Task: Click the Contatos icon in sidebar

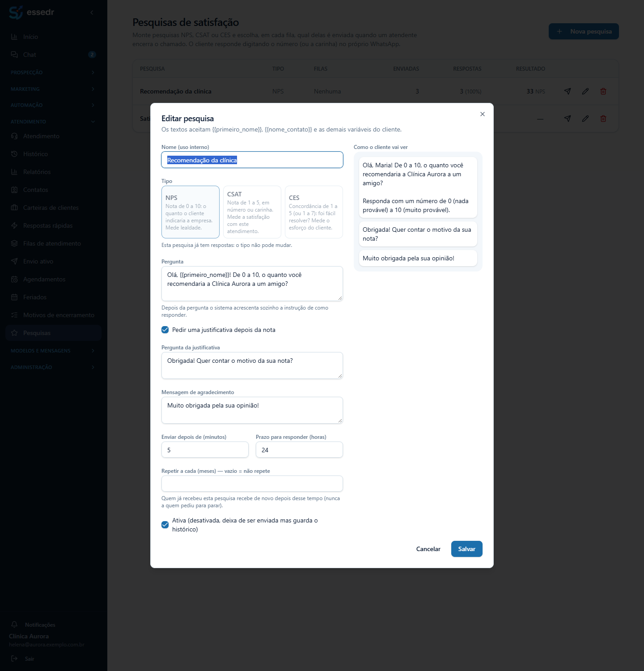Action: click(x=14, y=190)
